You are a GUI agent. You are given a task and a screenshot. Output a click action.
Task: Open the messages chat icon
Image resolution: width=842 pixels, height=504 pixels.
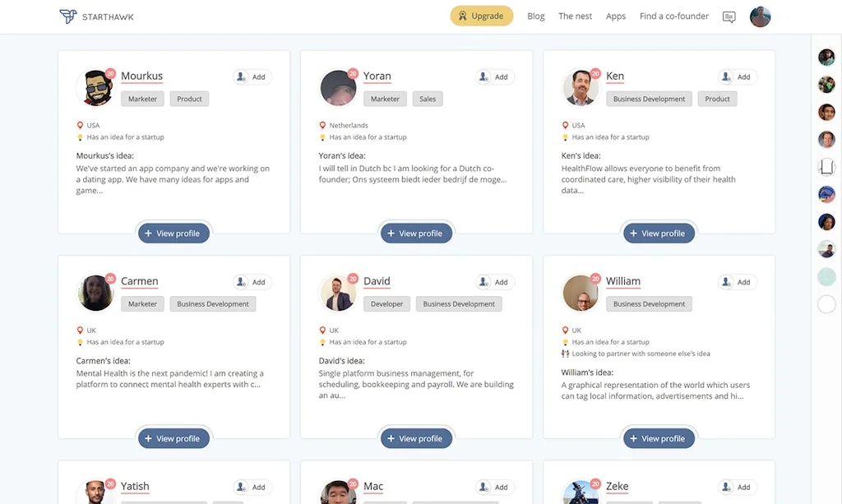pyautogui.click(x=729, y=16)
